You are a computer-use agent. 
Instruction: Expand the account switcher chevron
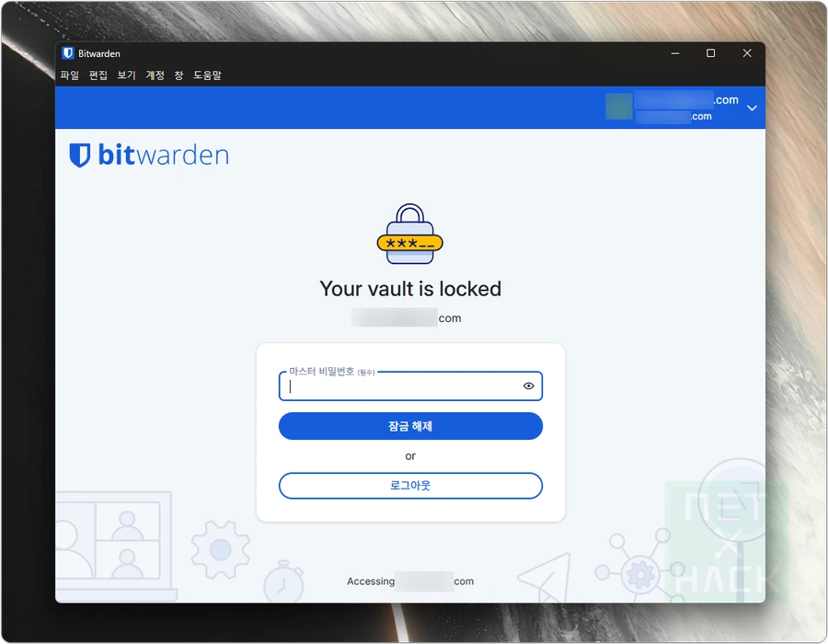[752, 108]
